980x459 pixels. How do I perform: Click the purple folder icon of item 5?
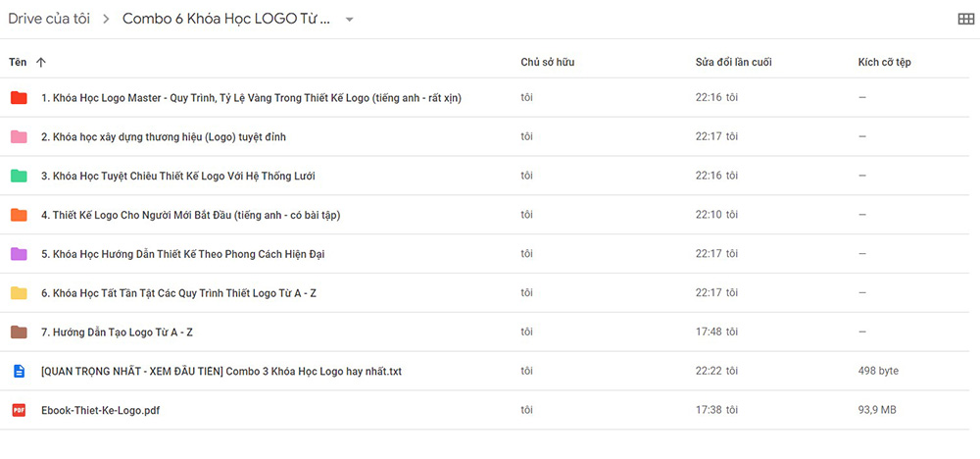[19, 254]
